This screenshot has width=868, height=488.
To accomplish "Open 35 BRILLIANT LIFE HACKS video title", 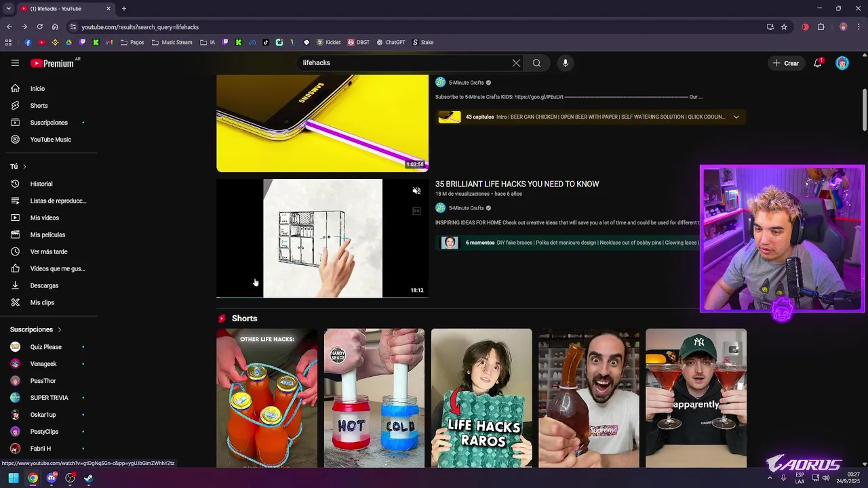I will 517,184.
